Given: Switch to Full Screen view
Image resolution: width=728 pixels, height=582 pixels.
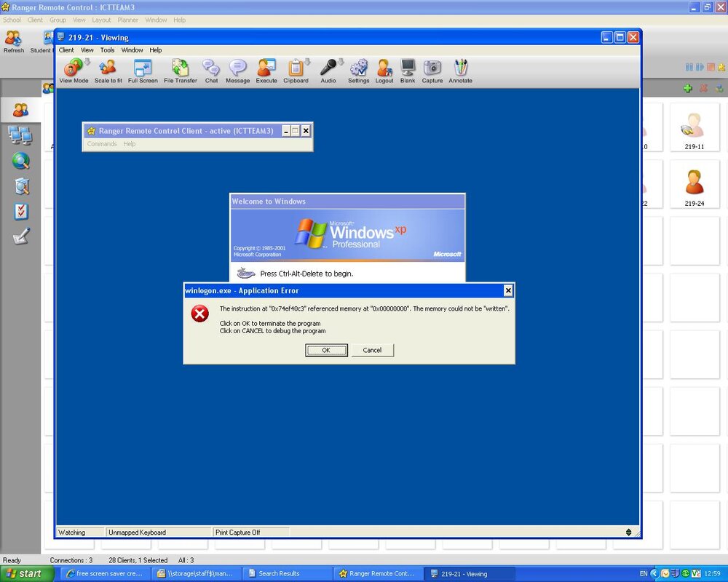Looking at the screenshot, I should click(x=143, y=71).
